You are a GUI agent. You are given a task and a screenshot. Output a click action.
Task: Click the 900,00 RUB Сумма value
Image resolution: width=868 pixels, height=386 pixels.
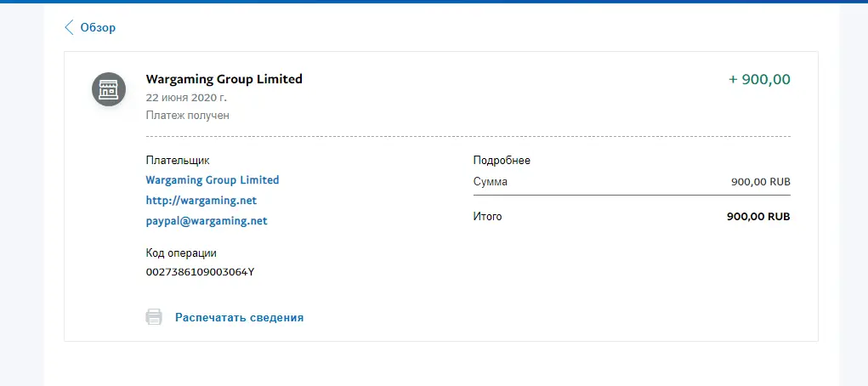(x=761, y=182)
